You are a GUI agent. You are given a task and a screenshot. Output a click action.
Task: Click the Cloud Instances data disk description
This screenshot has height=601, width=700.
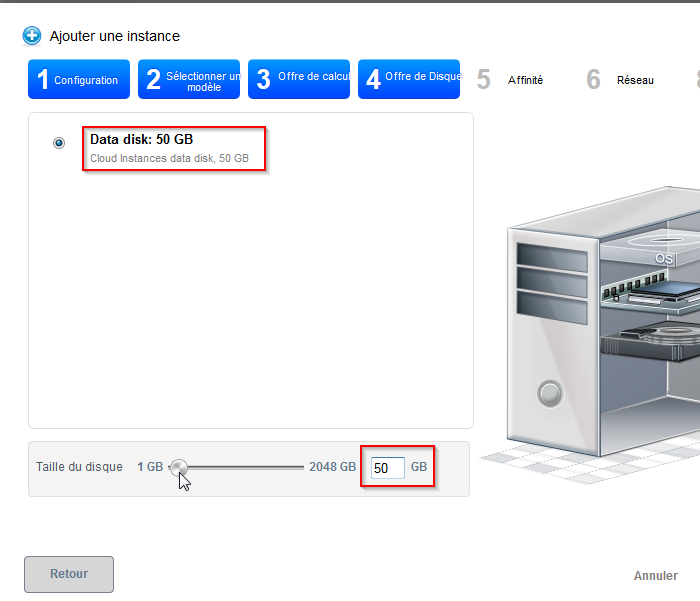169,158
